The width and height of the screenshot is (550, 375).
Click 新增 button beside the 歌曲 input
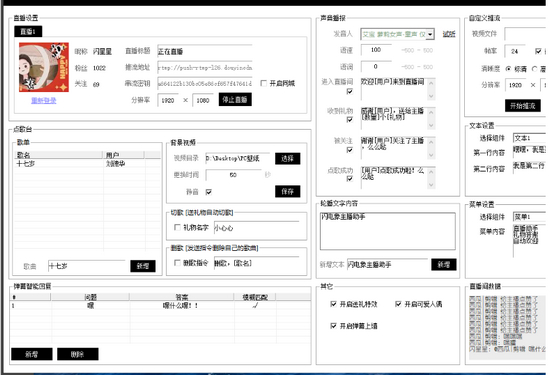[143, 266]
